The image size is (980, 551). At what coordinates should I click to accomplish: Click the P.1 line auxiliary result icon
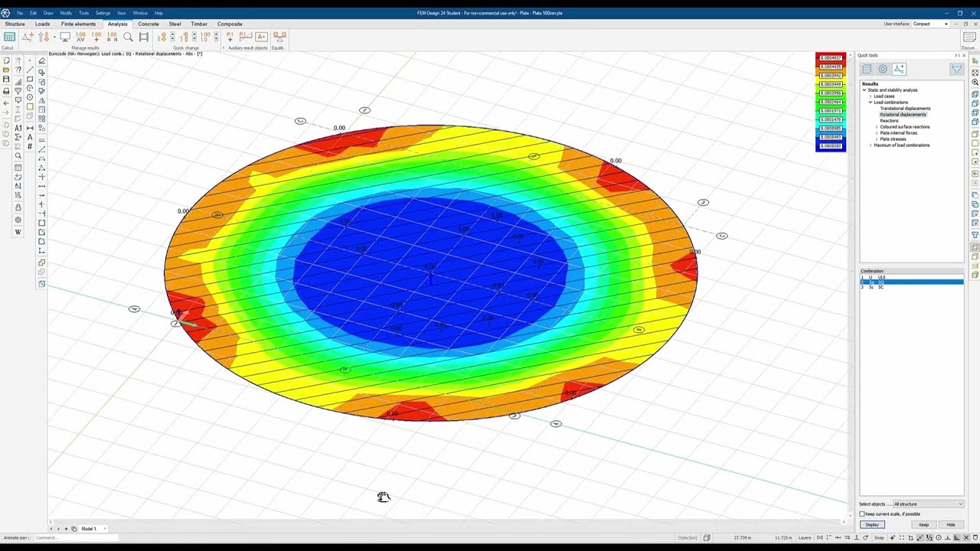click(245, 37)
